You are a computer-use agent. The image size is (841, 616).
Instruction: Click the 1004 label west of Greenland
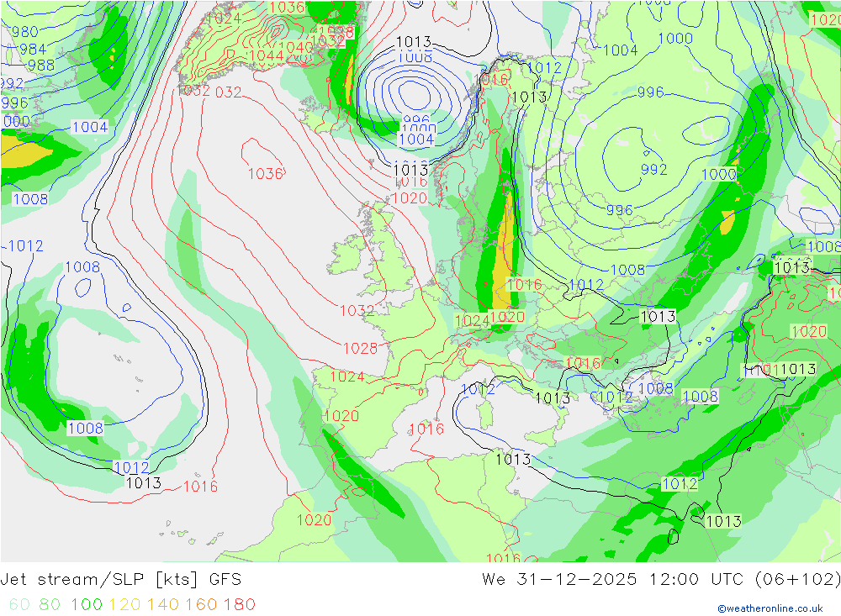(x=90, y=127)
